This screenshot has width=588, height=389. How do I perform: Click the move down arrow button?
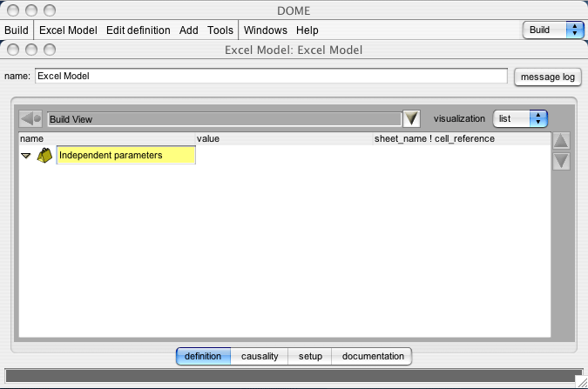coord(561,162)
